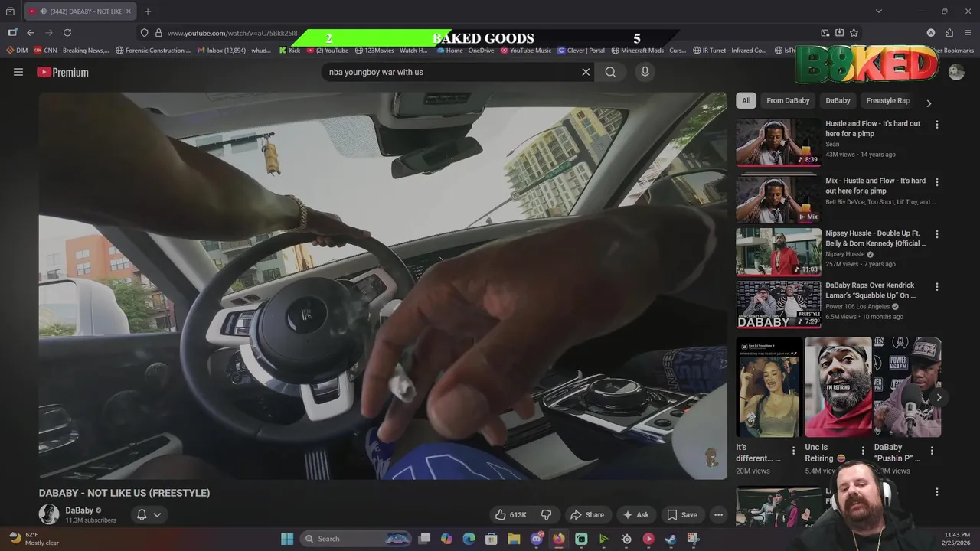Open options for Unc Is Retiring Short
980x551 pixels.
(863, 451)
